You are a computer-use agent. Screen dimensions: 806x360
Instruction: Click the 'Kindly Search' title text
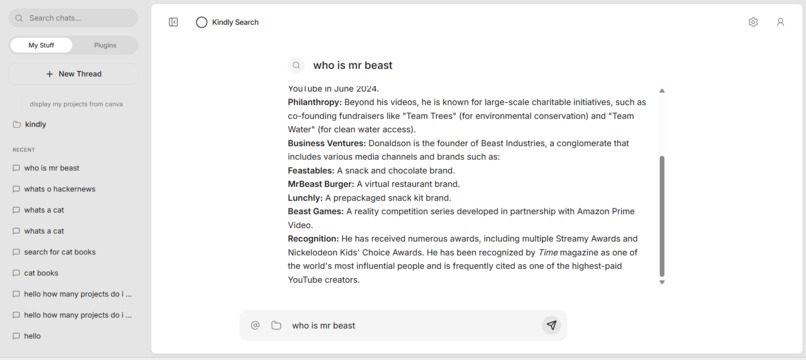coord(235,22)
